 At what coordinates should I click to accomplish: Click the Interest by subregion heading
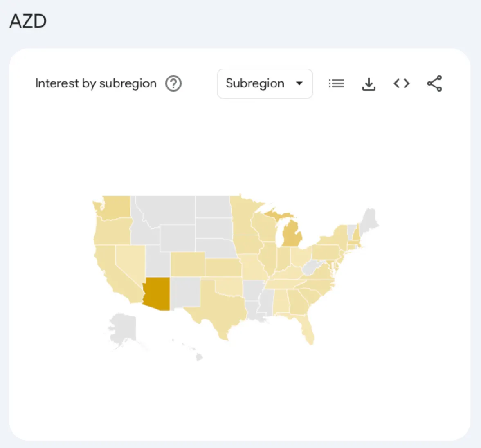point(96,83)
